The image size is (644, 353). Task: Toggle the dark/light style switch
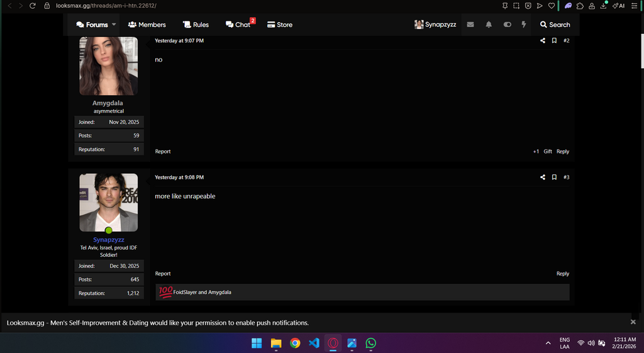tap(507, 25)
